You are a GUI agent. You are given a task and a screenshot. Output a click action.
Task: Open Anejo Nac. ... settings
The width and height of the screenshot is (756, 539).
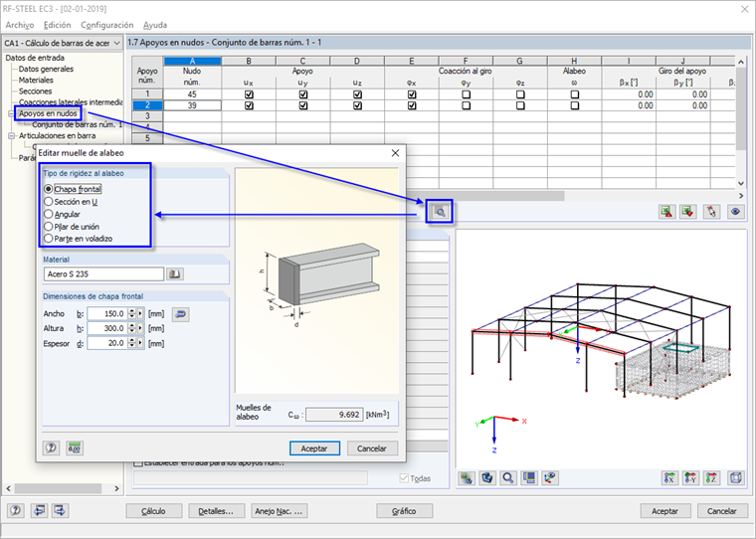click(x=279, y=511)
